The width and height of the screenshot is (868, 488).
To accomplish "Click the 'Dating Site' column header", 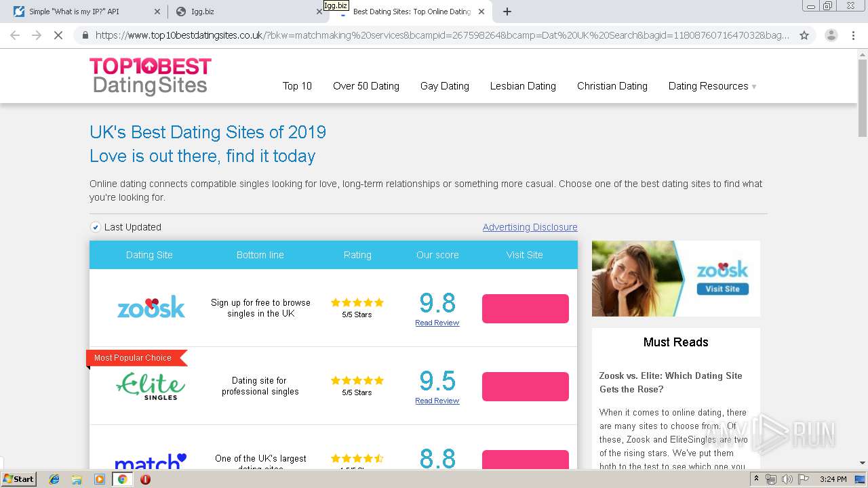I will click(x=149, y=255).
